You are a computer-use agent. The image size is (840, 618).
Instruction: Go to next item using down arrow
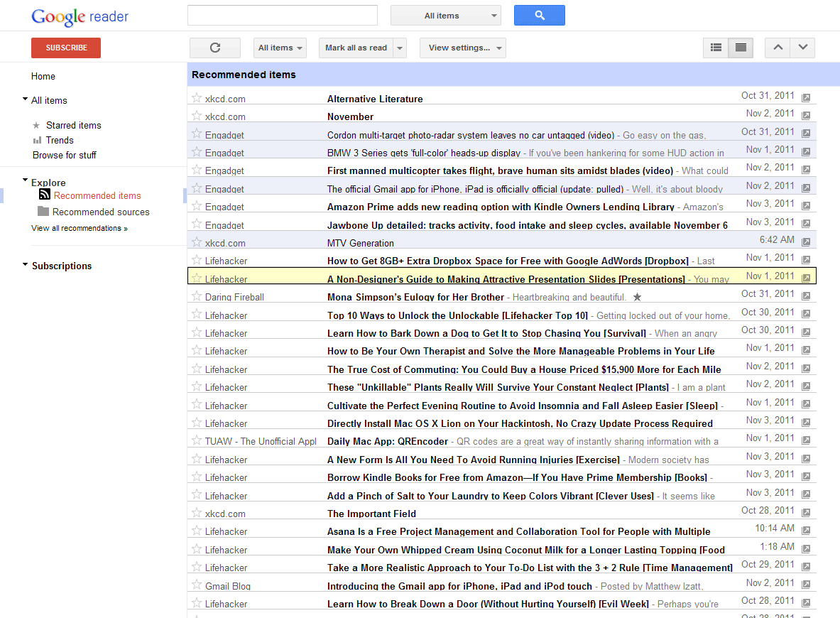802,48
